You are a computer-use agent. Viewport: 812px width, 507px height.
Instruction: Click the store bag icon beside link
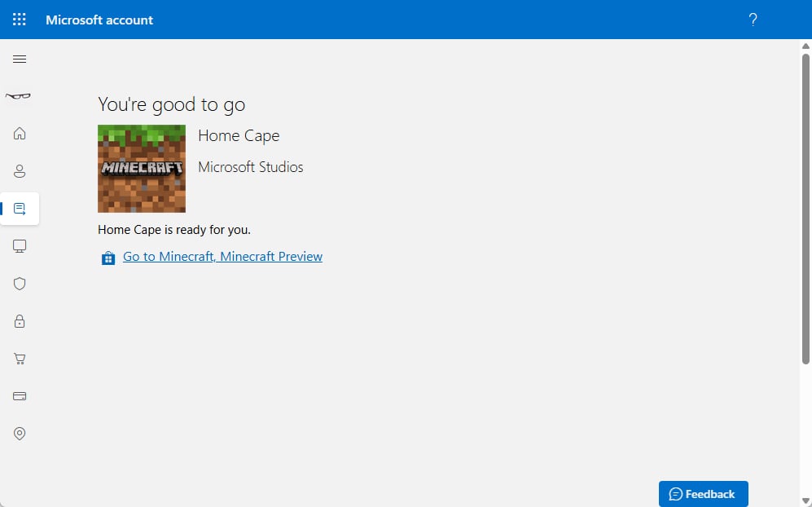(108, 258)
